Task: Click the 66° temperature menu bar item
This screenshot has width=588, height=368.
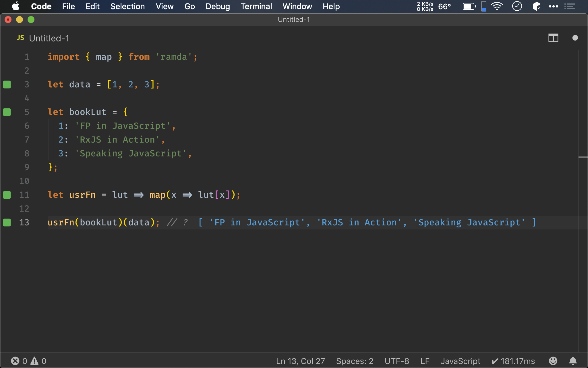Action: point(444,6)
